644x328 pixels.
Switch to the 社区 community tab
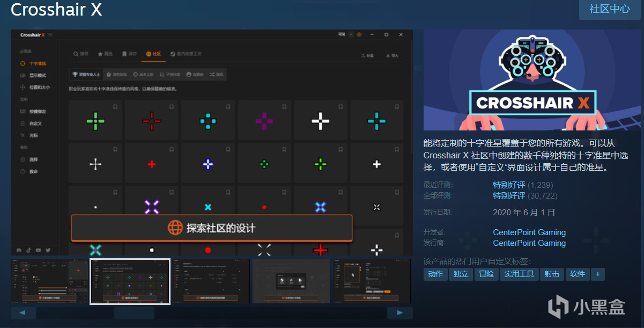tap(153, 54)
